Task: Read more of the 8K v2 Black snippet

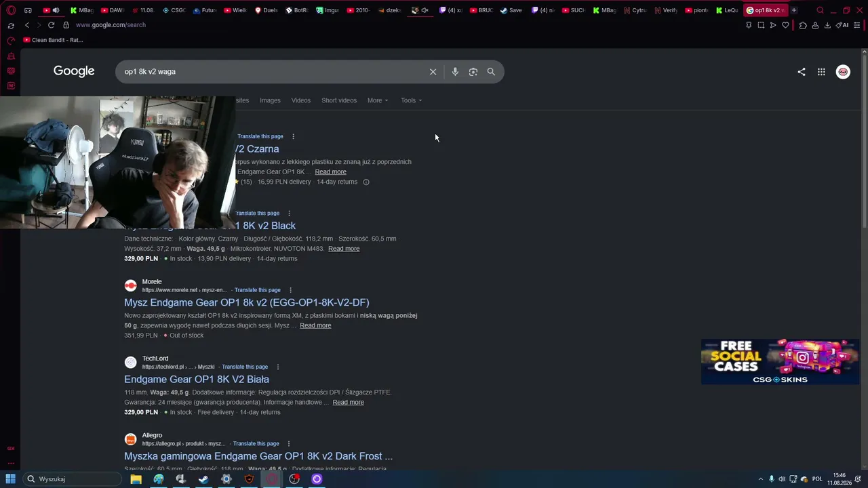Action: 344,249
